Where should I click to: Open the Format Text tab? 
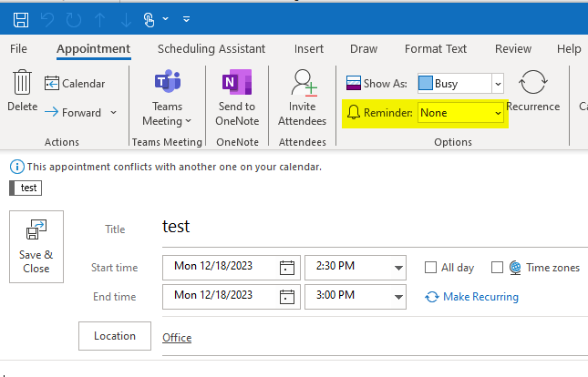point(436,48)
